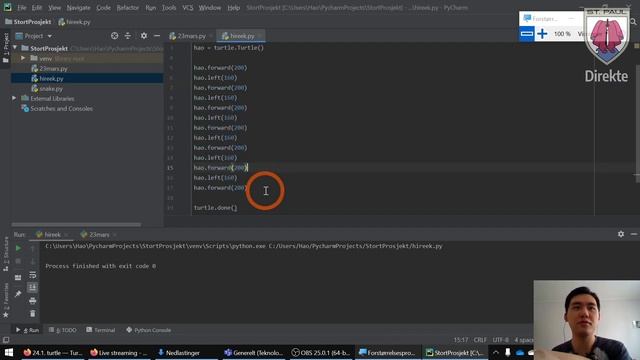Open the Windows Start button

point(9,353)
